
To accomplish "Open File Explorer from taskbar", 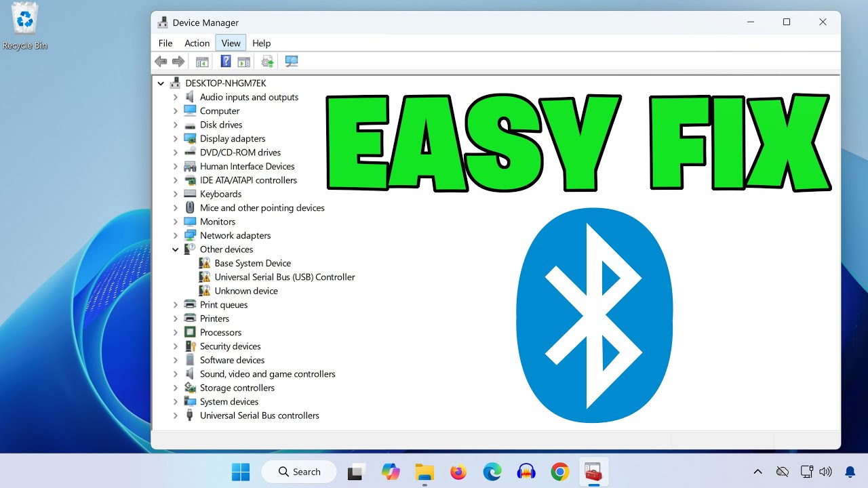I will (x=425, y=472).
